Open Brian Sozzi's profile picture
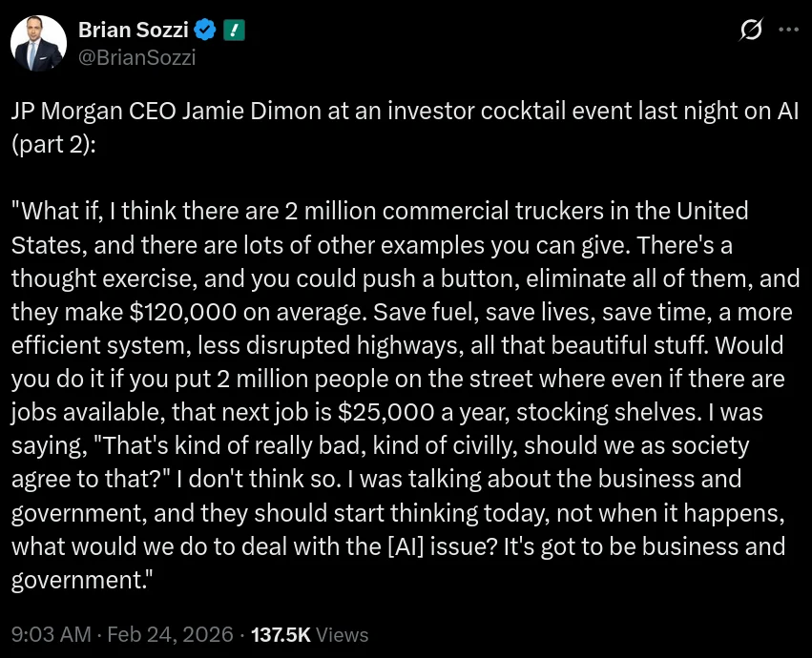 click(39, 43)
